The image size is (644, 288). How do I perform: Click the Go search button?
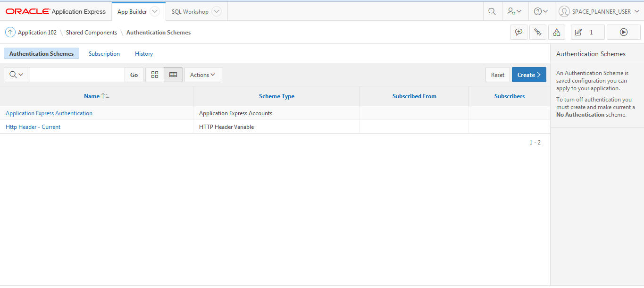134,75
